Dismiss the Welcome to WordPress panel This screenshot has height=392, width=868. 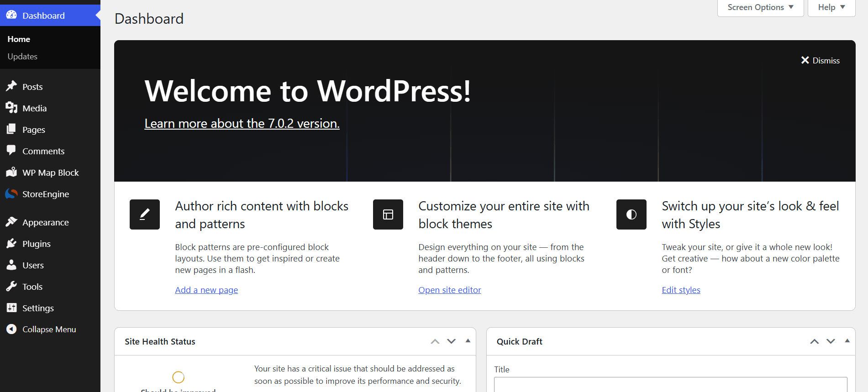click(821, 60)
